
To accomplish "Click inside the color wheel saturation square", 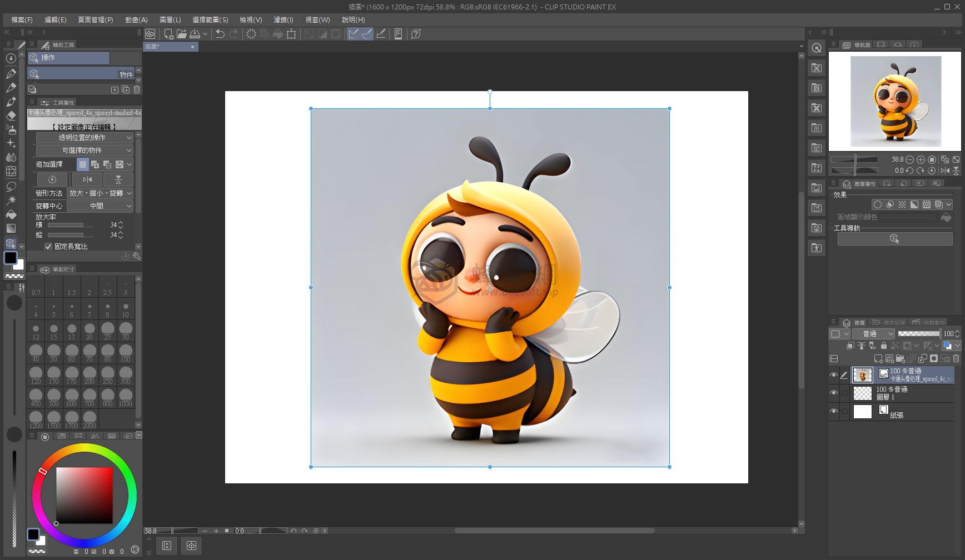I will point(84,496).
